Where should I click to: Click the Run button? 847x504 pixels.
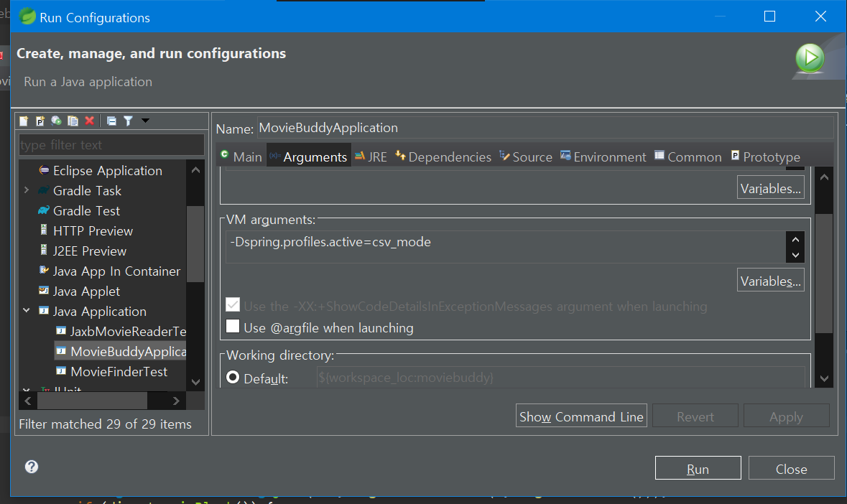click(x=698, y=468)
